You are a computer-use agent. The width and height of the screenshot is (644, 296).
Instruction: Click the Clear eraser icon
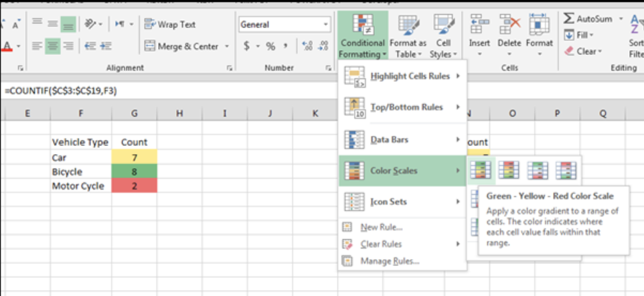pyautogui.click(x=569, y=52)
